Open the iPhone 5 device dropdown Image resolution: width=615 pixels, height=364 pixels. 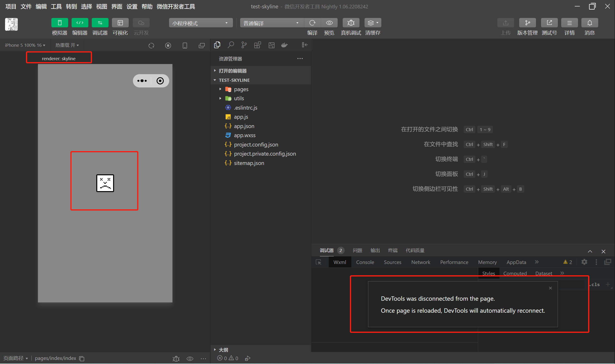click(25, 45)
